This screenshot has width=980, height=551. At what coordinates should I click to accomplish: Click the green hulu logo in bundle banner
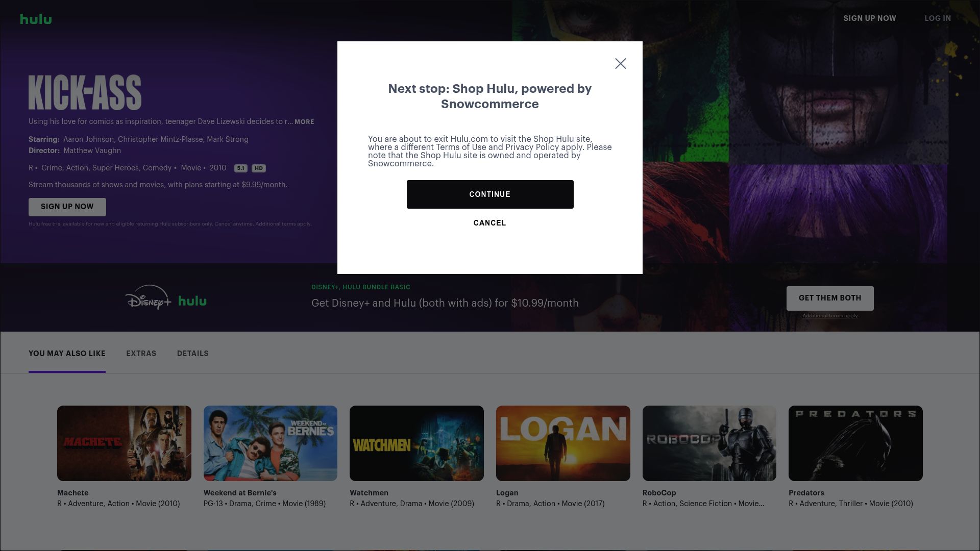[x=192, y=301]
